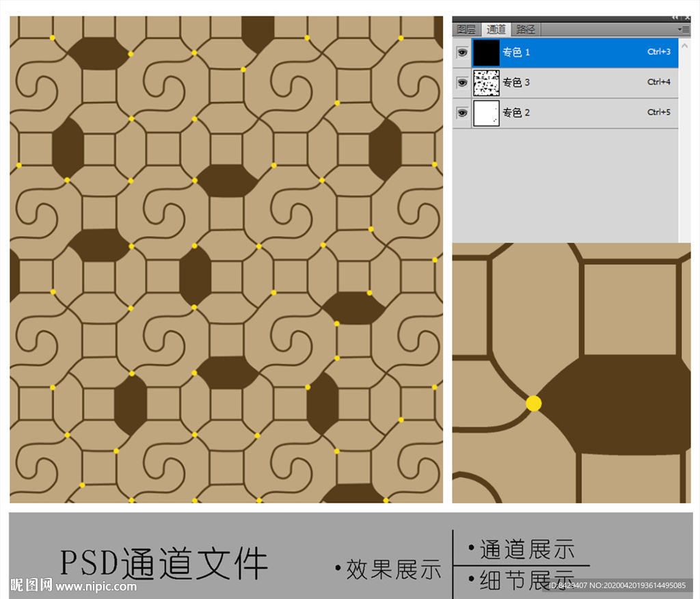This screenshot has width=700, height=599.
Task: Select the 专色 1 channel name
Action: (x=516, y=52)
